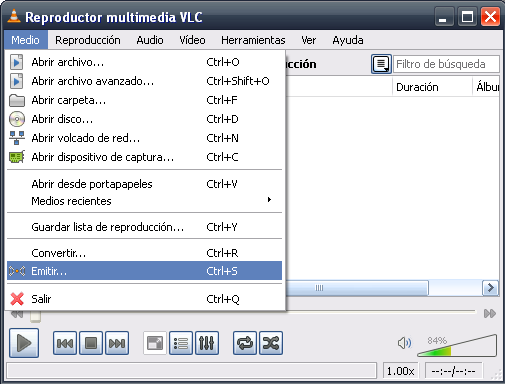Adjust the volume slider at 84%
Image resolution: width=505 pixels, height=384 pixels.
click(457, 346)
